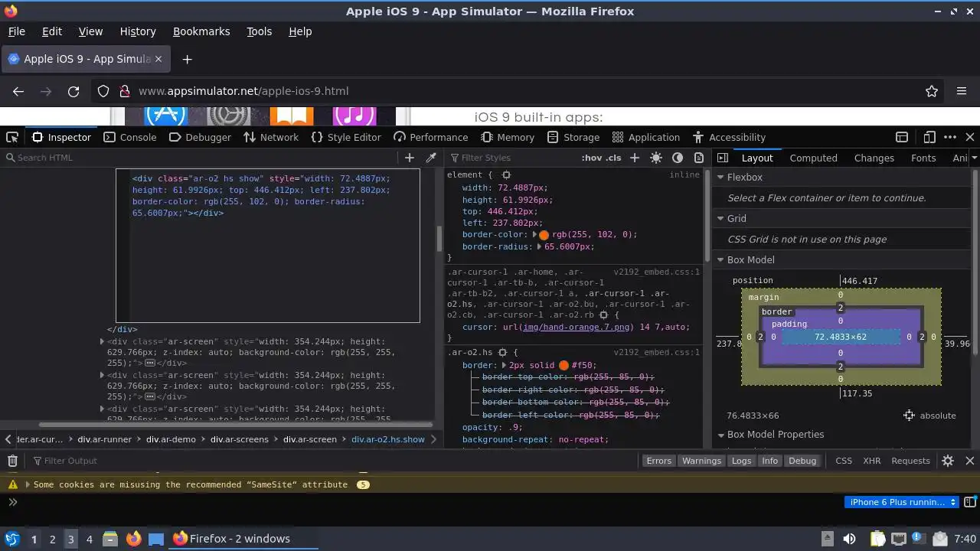Toggle light color scheme simulation
Screen dimensions: 980x551
[x=656, y=158]
